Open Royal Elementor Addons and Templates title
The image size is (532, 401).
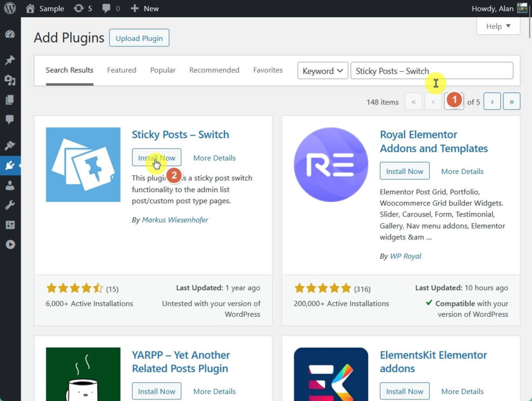434,141
